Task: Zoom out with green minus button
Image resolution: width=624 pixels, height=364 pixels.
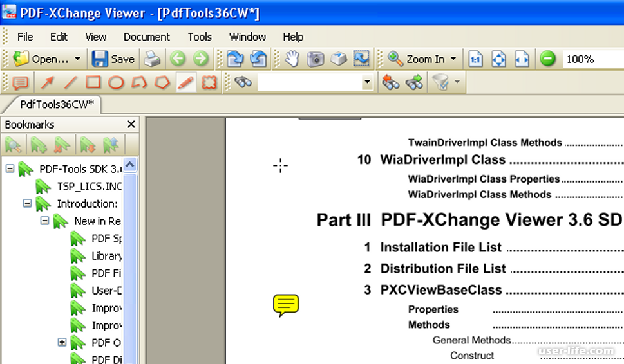Action: tap(547, 59)
